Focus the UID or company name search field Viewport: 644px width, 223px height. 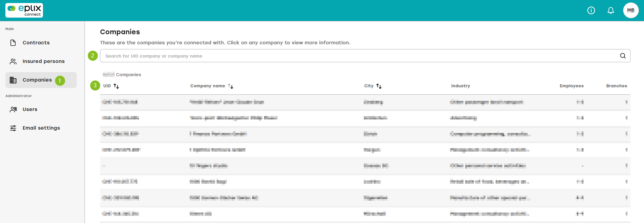[365, 56]
